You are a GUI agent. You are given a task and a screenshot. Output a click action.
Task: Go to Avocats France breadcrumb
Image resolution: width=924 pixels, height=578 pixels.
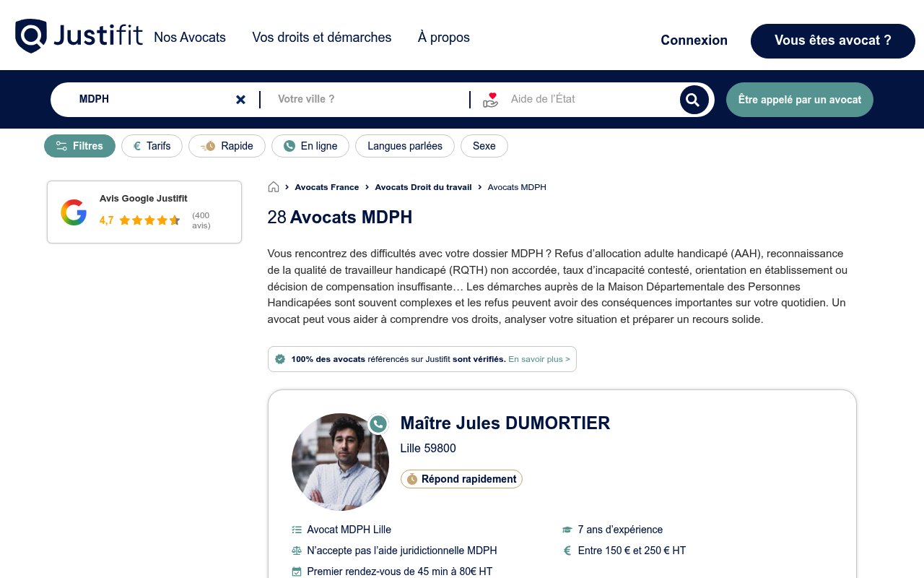click(x=327, y=187)
